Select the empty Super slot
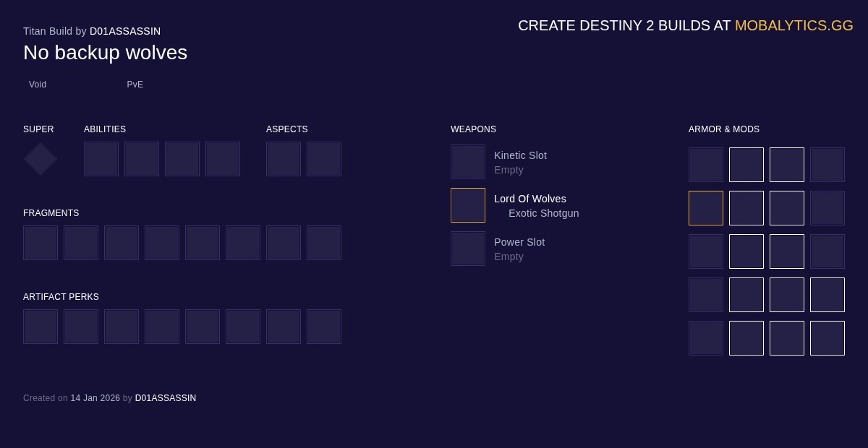 [40, 159]
